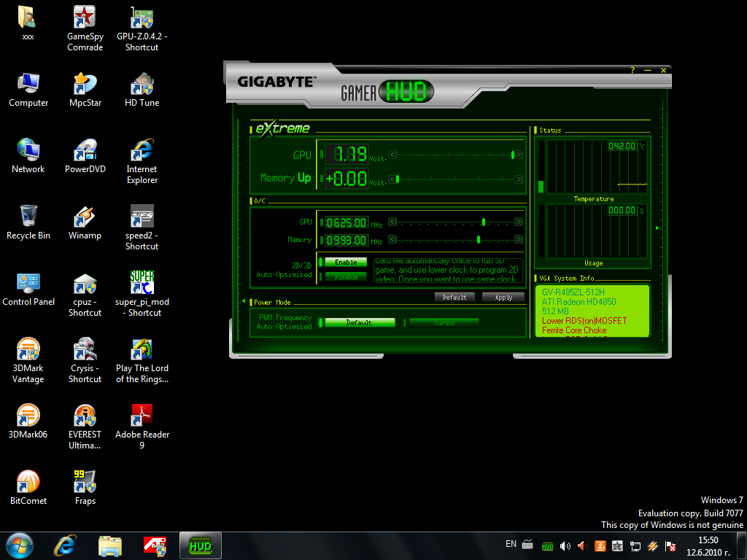Open the white speaker volume tray icon
Image resolution: width=747 pixels, height=560 pixels.
565,546
